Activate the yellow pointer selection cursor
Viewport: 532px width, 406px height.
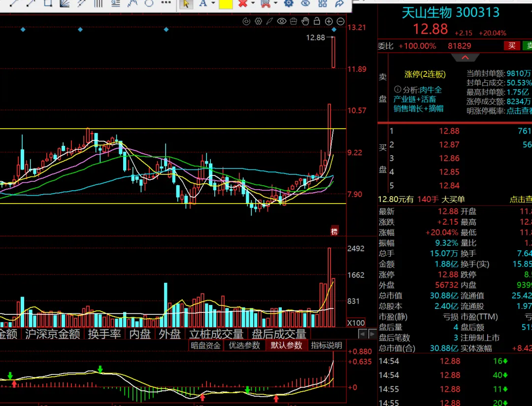coord(186,4)
